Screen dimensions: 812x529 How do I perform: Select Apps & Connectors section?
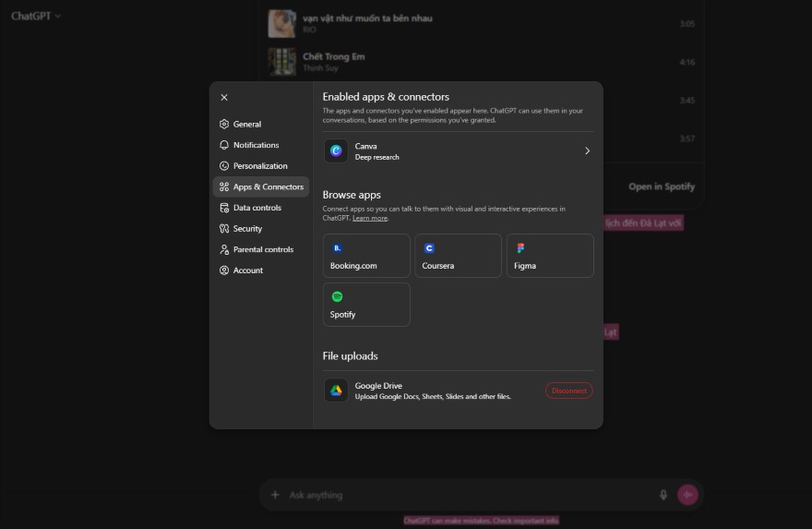(x=260, y=186)
